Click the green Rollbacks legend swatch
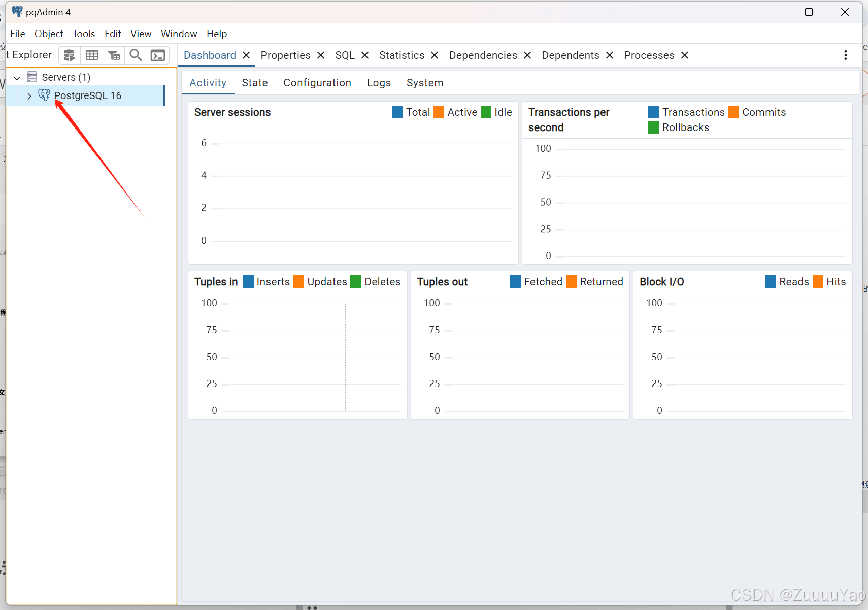 [654, 127]
